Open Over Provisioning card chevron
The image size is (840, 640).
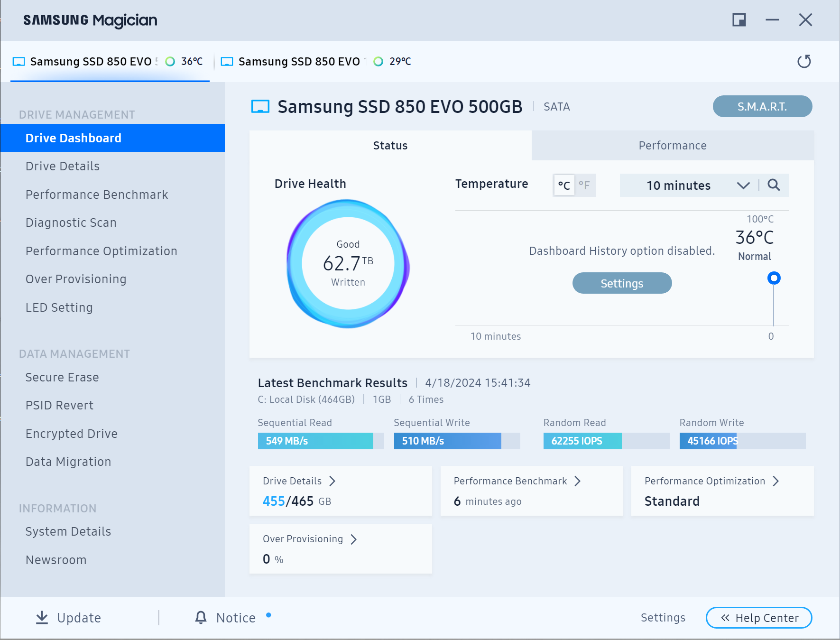click(354, 539)
